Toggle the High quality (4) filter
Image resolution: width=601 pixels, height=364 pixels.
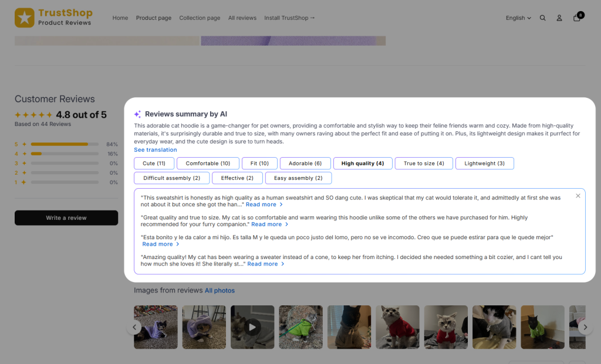[x=362, y=164]
